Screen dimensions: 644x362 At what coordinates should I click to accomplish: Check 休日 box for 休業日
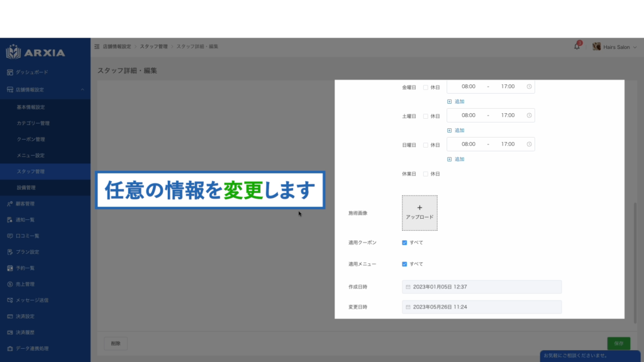(426, 174)
